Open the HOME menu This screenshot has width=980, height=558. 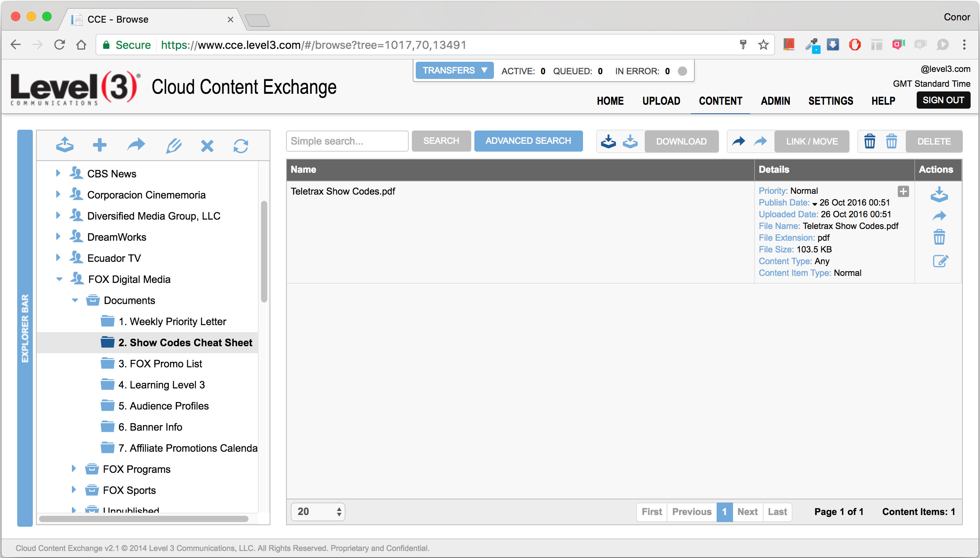tap(610, 101)
